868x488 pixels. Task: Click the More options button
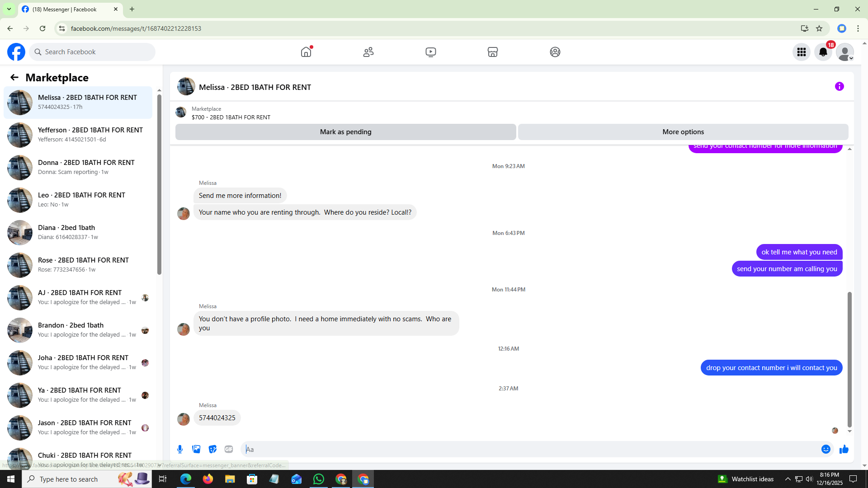[683, 132]
